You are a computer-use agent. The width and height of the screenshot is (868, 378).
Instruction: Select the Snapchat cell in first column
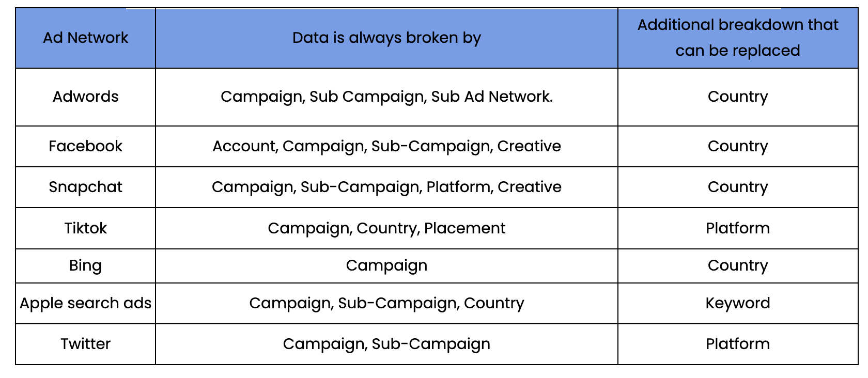coord(85,187)
